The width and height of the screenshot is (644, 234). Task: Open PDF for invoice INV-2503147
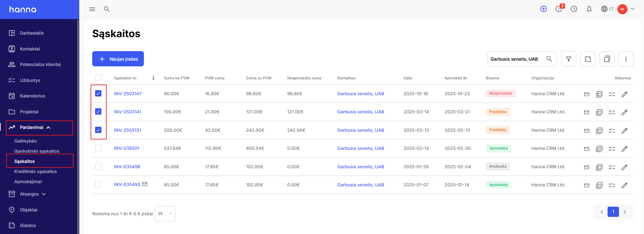[x=599, y=94]
